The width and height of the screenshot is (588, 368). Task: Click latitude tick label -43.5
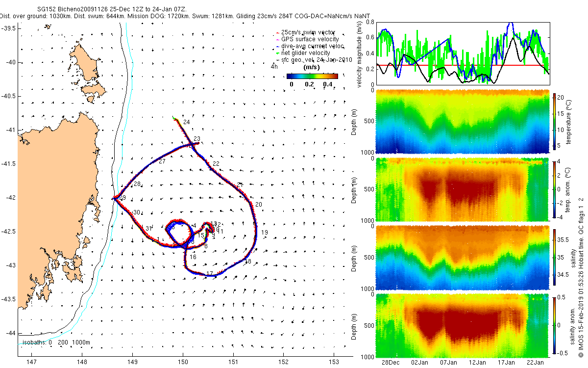(9, 299)
